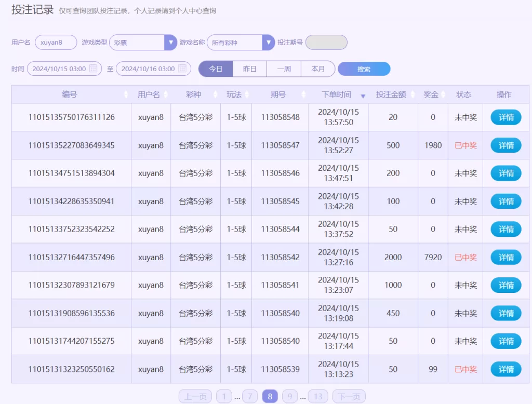
Task: Sort by 投注金额 column arrows
Action: coord(413,95)
